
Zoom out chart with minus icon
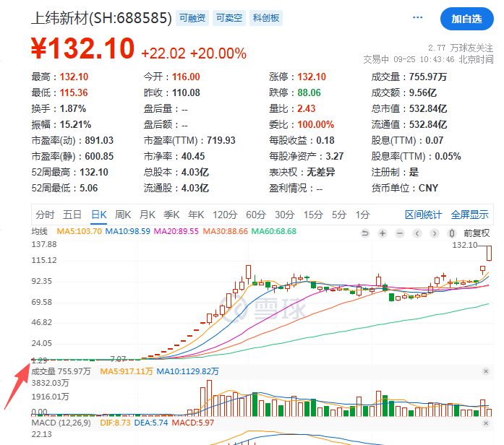click(x=400, y=233)
